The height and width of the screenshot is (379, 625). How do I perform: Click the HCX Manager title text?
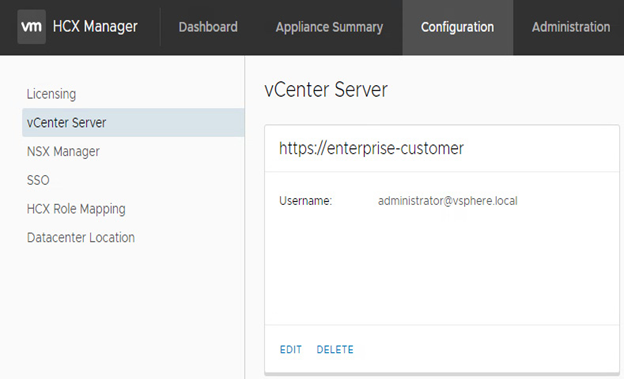[x=95, y=27]
